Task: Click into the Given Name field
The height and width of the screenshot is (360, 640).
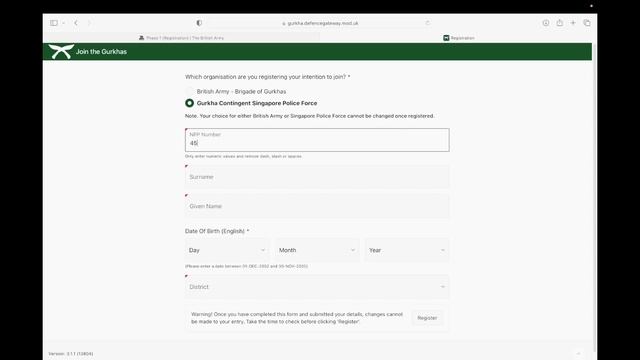Action: [x=317, y=206]
